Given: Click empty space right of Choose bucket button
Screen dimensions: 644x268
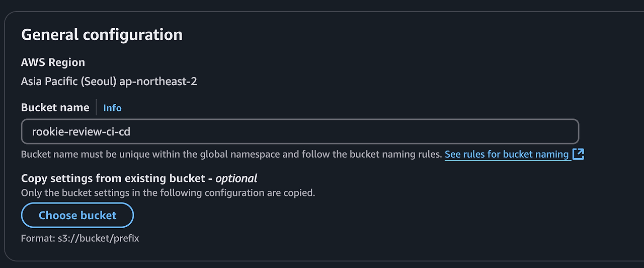Looking at the screenshot, I should pos(352,215).
